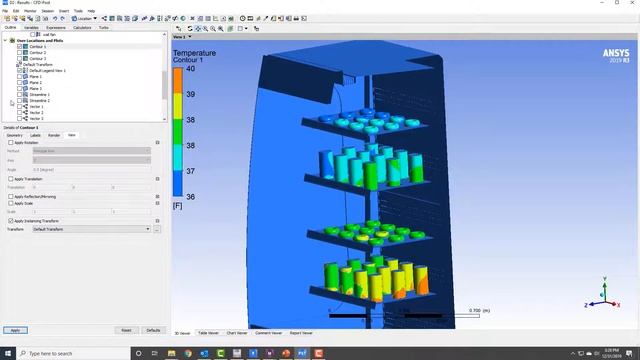
Task: Open the Report Viewer tab
Action: [x=301, y=333]
